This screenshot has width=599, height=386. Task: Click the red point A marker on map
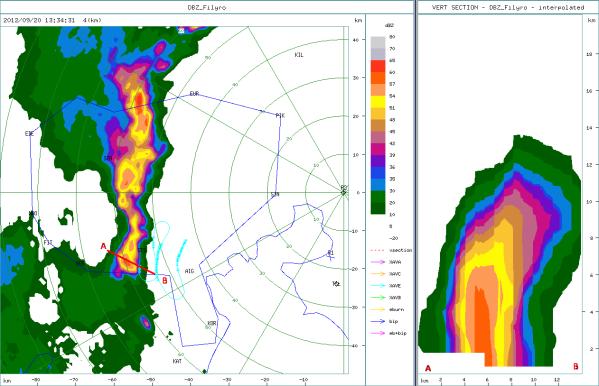(x=103, y=247)
